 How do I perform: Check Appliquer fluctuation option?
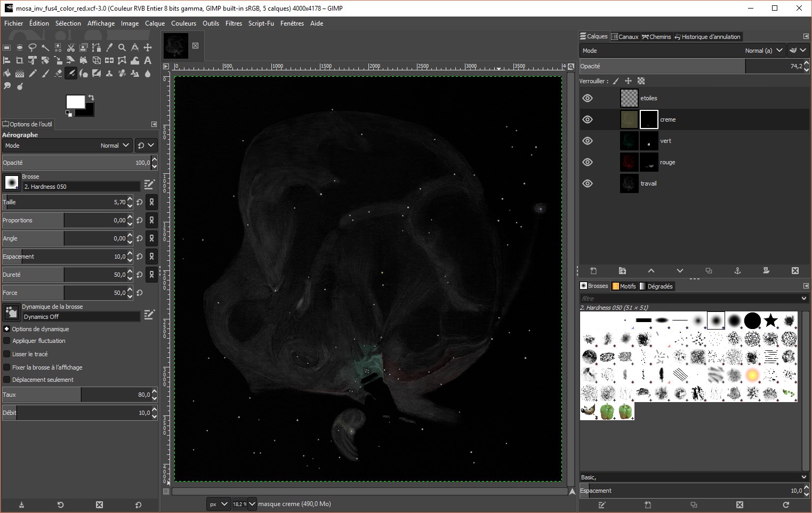7,341
